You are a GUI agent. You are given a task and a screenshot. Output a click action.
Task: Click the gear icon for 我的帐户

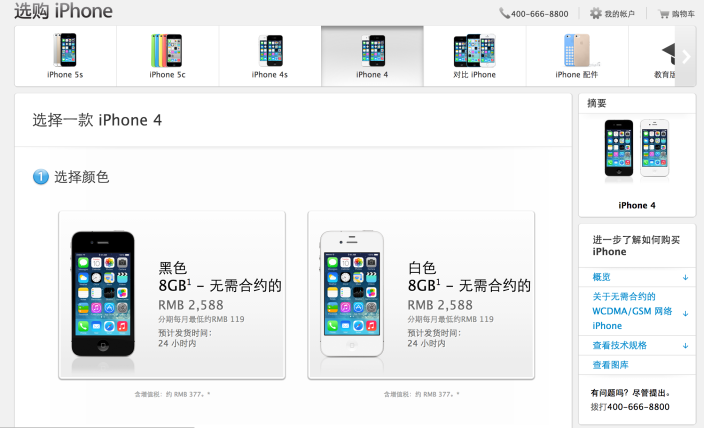(595, 13)
